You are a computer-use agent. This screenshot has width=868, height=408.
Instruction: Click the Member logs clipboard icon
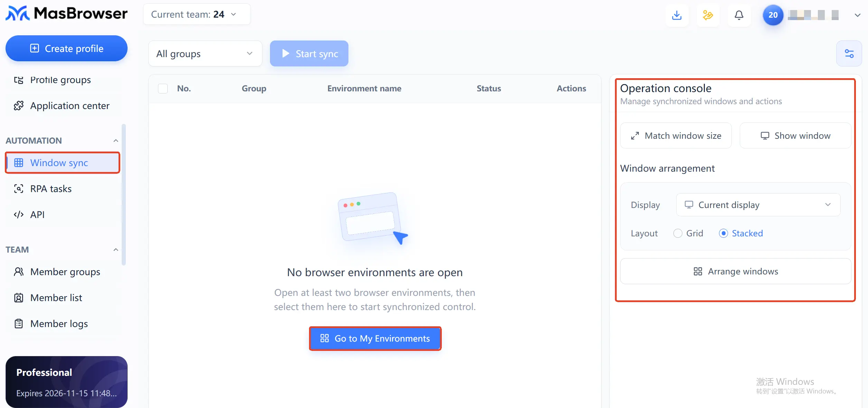[19, 324]
